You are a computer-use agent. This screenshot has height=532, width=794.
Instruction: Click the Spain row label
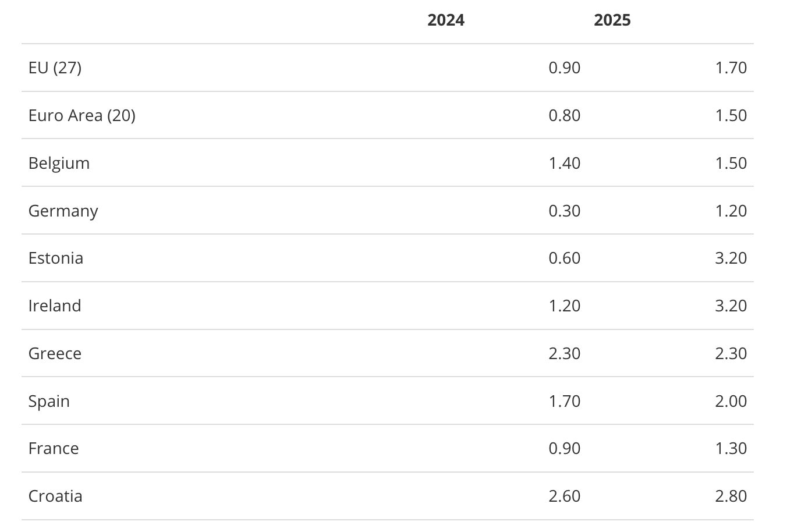49,402
